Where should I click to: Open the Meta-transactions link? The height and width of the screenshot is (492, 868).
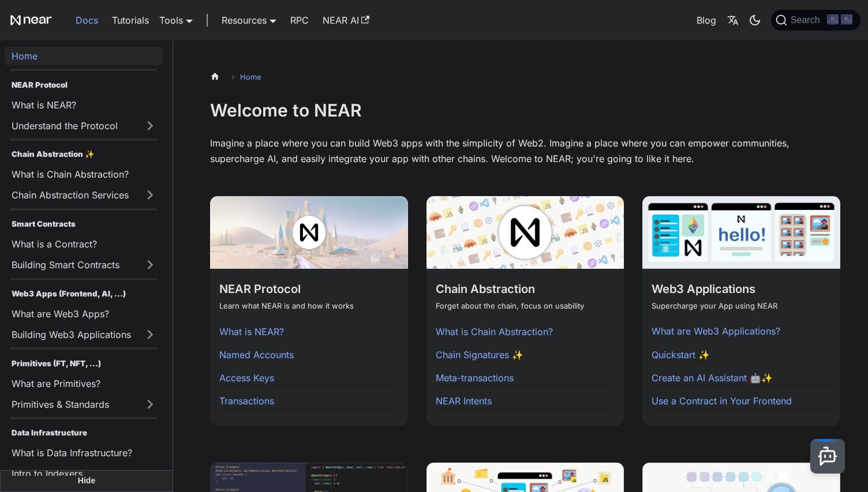pyautogui.click(x=474, y=378)
